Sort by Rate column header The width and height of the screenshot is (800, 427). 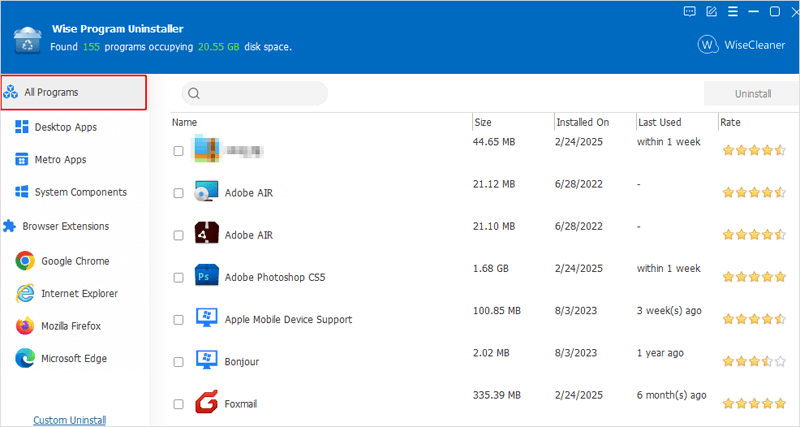(730, 122)
